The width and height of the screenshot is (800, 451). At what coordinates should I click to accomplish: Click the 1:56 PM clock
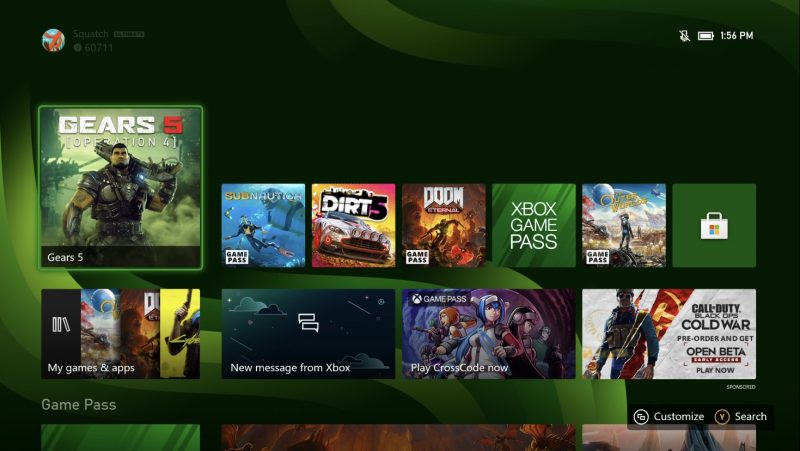tap(737, 36)
